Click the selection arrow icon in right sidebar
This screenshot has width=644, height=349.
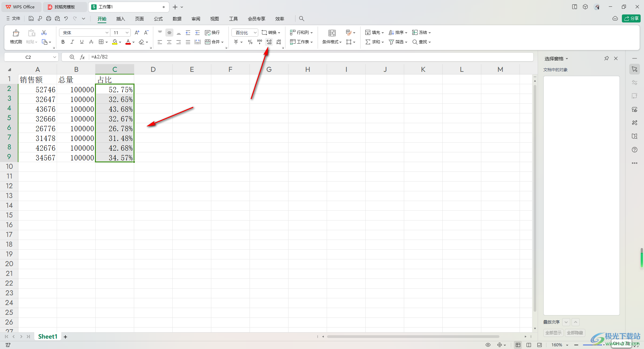click(635, 69)
